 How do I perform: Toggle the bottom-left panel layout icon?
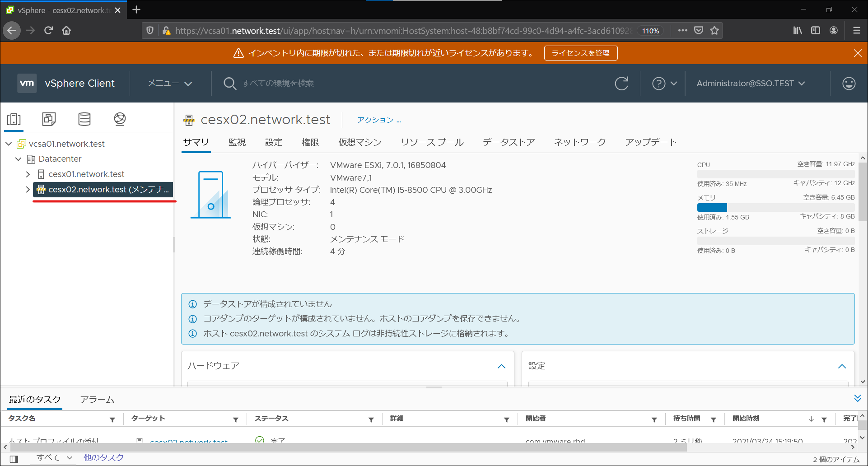[x=14, y=459]
